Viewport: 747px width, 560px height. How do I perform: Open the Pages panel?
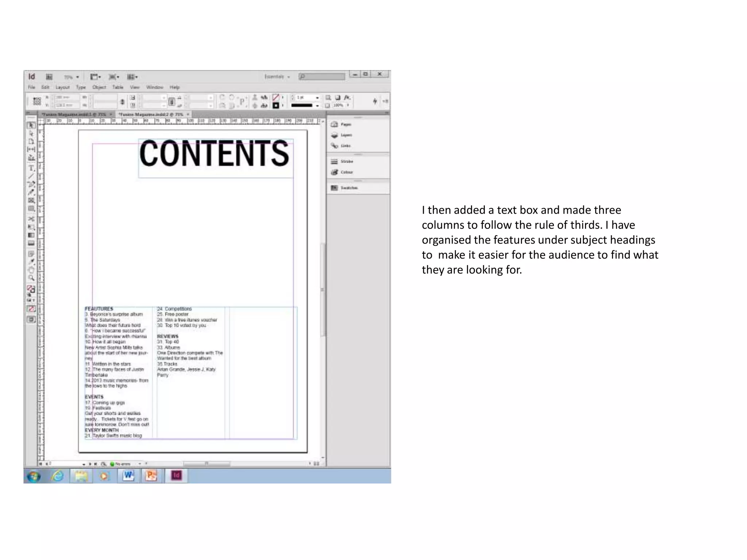coord(341,124)
